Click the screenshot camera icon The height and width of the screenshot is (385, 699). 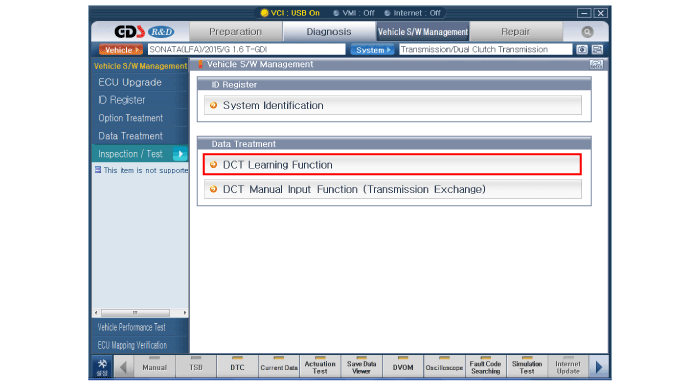click(x=582, y=49)
